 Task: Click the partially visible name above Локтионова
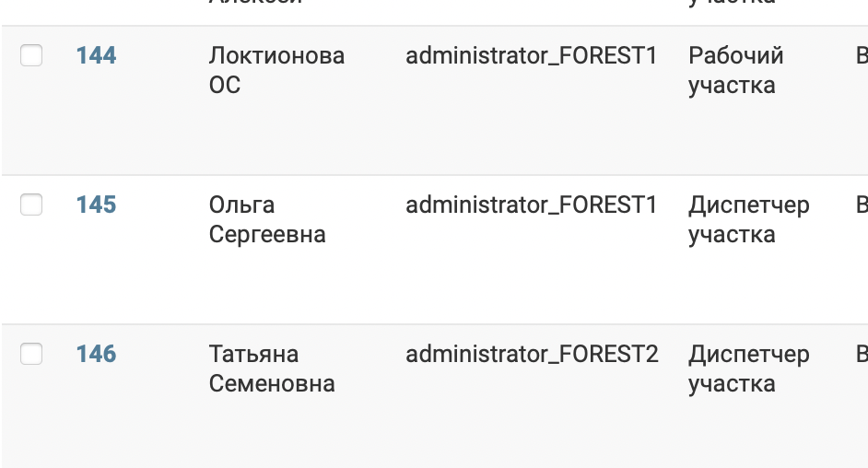coord(256,3)
